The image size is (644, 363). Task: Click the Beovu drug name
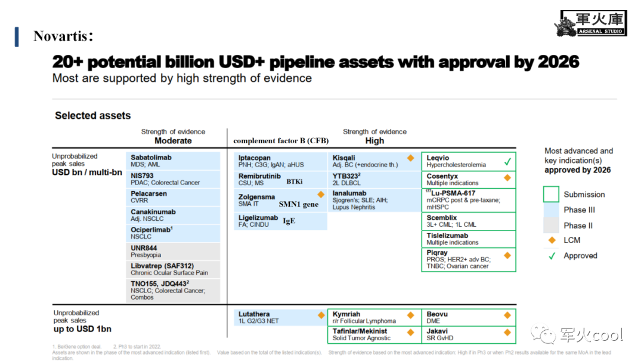(437, 314)
